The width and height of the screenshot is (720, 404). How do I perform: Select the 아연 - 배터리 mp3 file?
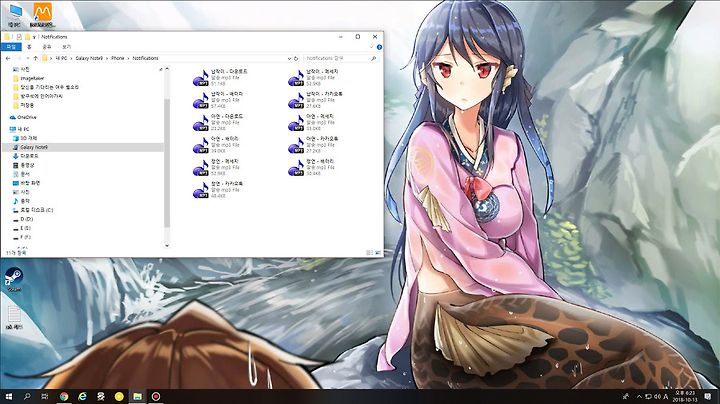218,145
